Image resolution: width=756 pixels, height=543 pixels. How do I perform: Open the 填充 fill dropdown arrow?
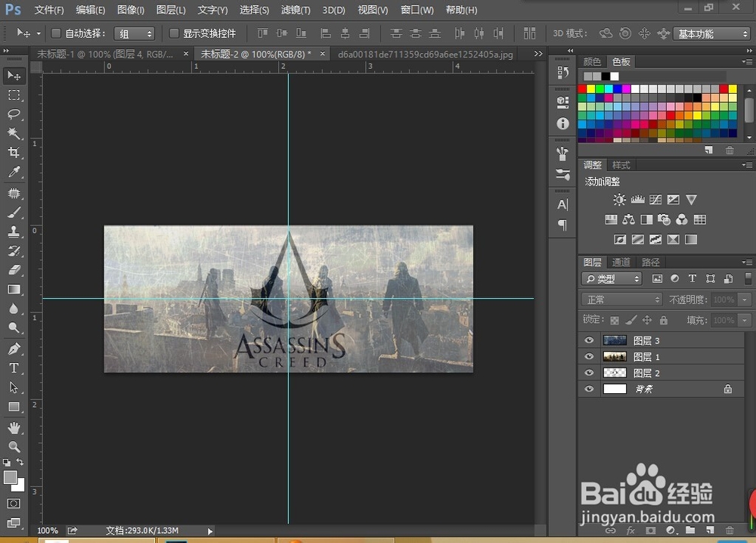click(745, 320)
